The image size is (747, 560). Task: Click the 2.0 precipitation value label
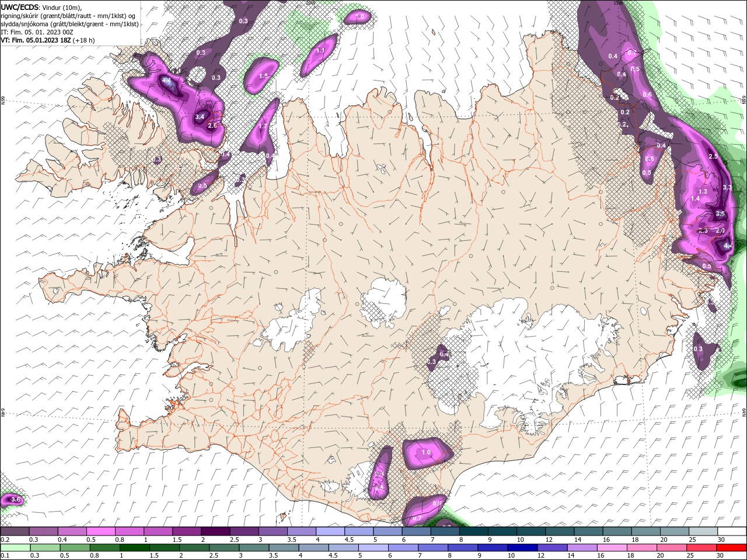[x=720, y=230]
